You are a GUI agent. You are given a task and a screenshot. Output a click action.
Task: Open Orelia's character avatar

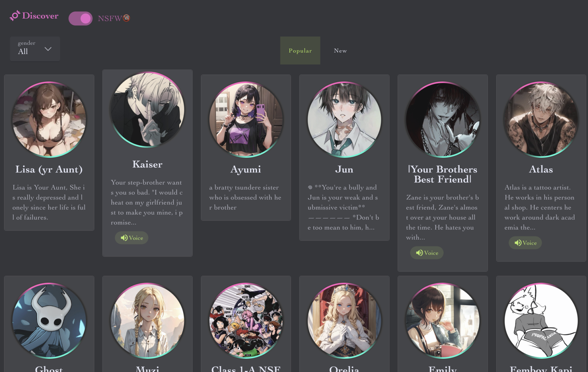coord(344,321)
